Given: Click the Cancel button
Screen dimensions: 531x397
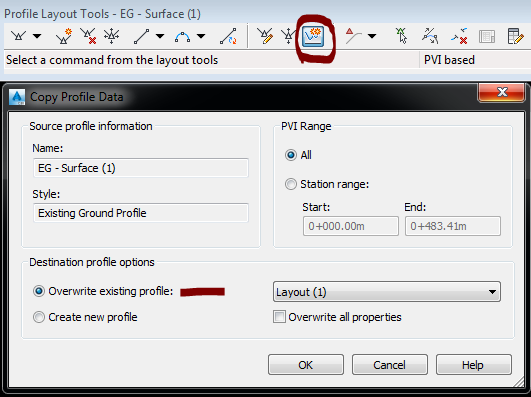Looking at the screenshot, I should coord(389,365).
